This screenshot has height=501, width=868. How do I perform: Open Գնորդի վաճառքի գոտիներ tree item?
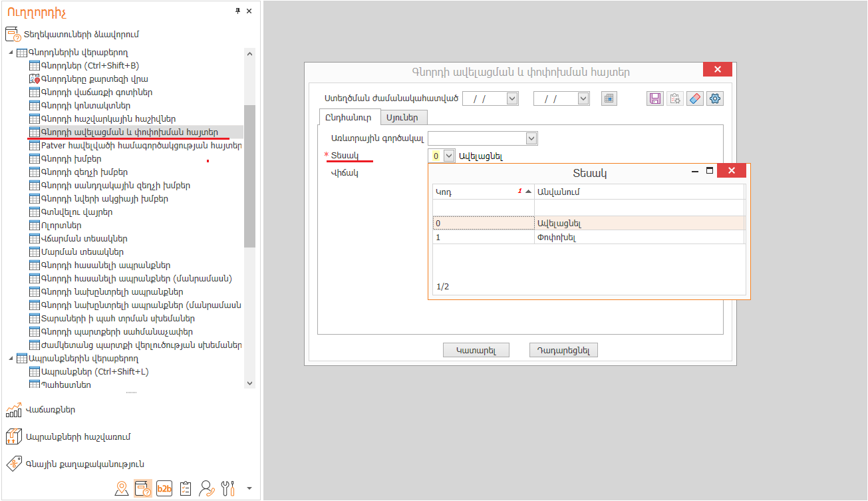coord(96,92)
